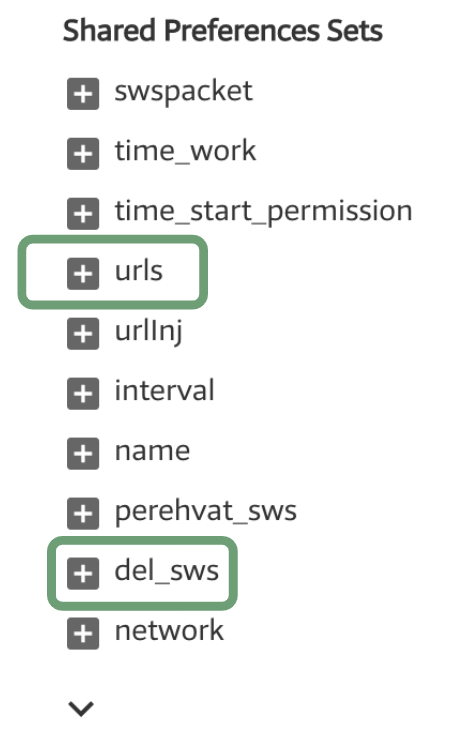Click the perehvat_sws label

[206, 512]
